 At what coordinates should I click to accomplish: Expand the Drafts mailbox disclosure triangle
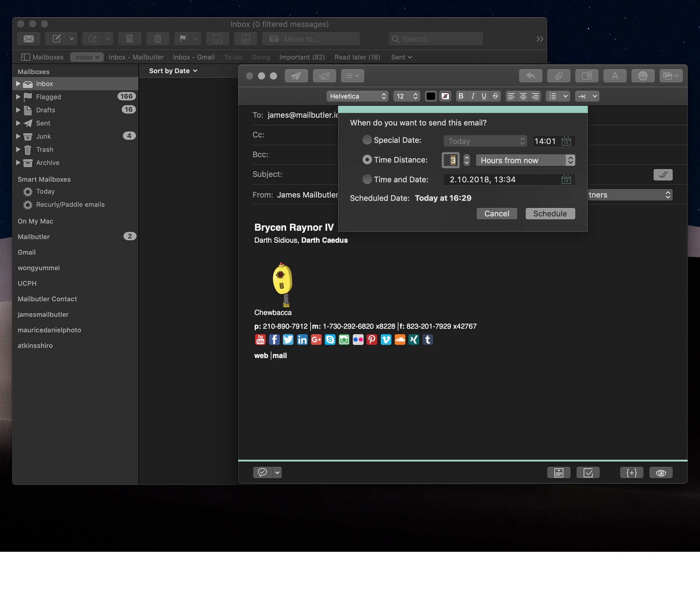(18, 110)
